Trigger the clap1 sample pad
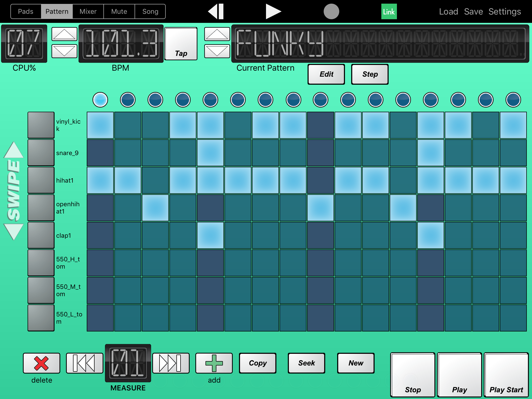 point(41,235)
